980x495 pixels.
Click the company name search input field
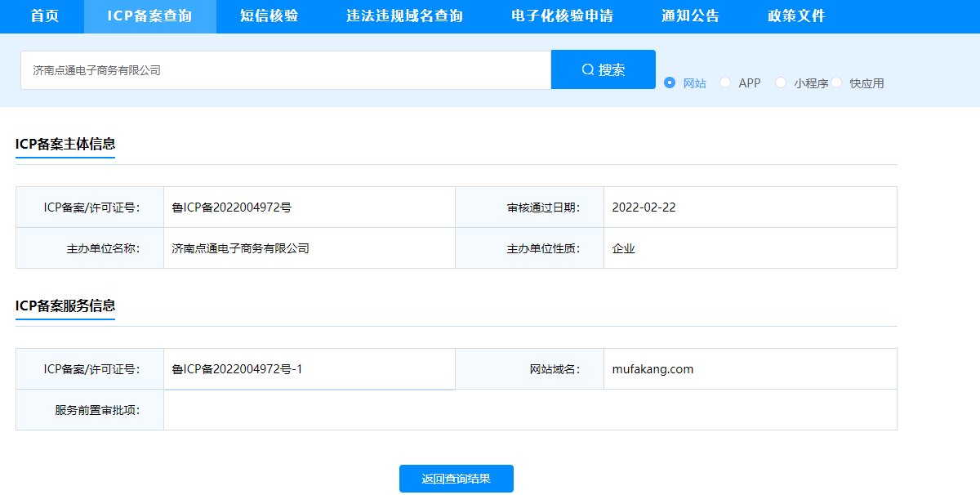[286, 70]
